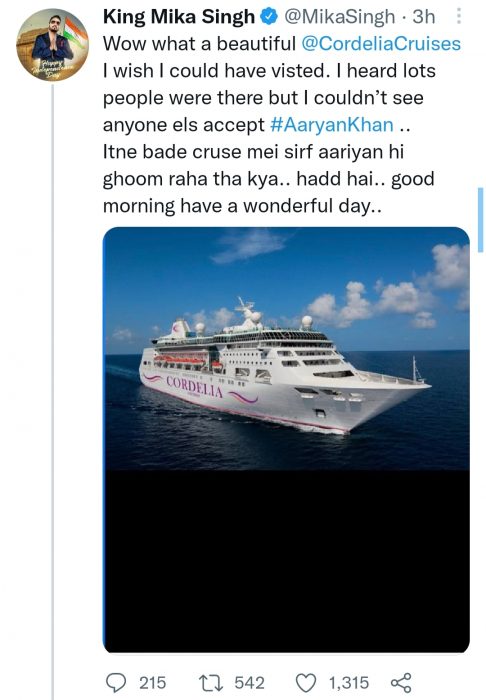Click the blue scrollbar thumb on the right edge
486x700 pixels.
480,220
